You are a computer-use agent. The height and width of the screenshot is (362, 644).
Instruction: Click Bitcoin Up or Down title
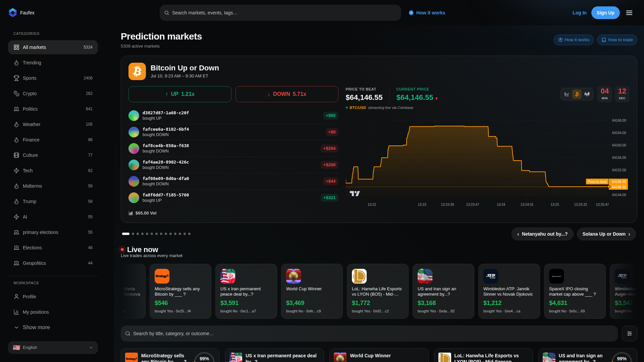click(x=185, y=68)
